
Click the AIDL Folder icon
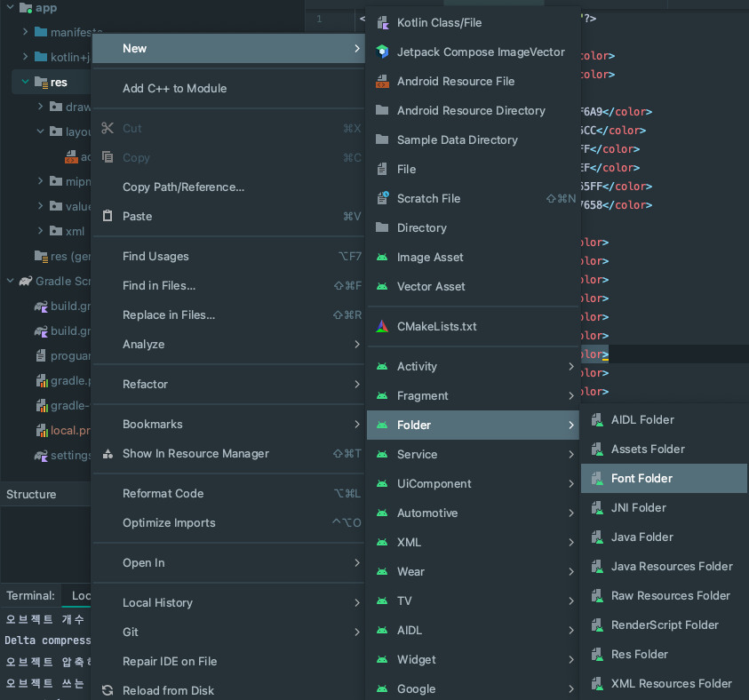pos(597,419)
